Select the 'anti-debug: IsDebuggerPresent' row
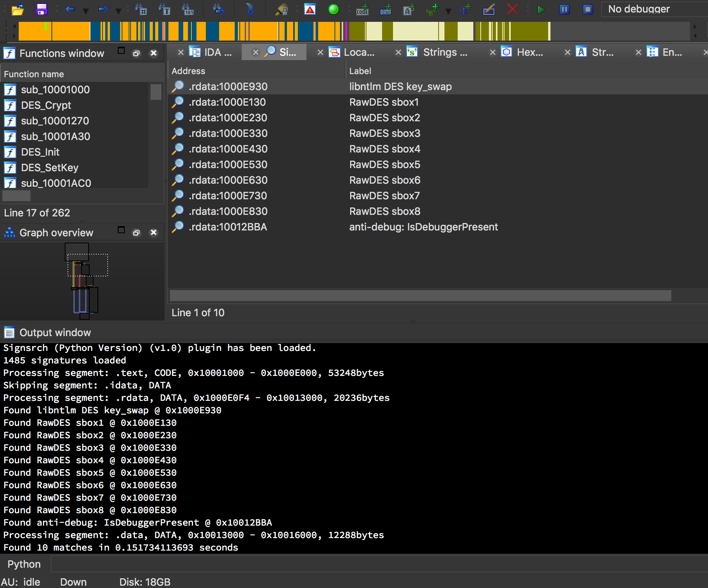The width and height of the screenshot is (708, 588). (x=438, y=227)
